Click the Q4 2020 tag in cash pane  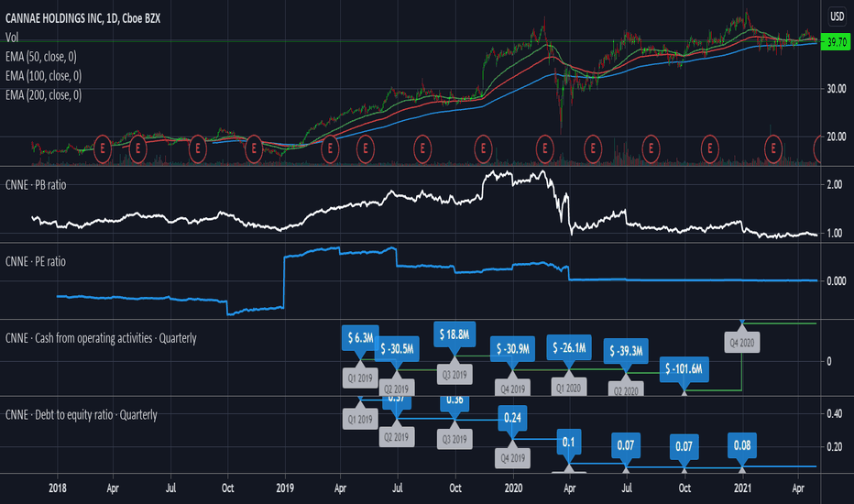tap(742, 343)
